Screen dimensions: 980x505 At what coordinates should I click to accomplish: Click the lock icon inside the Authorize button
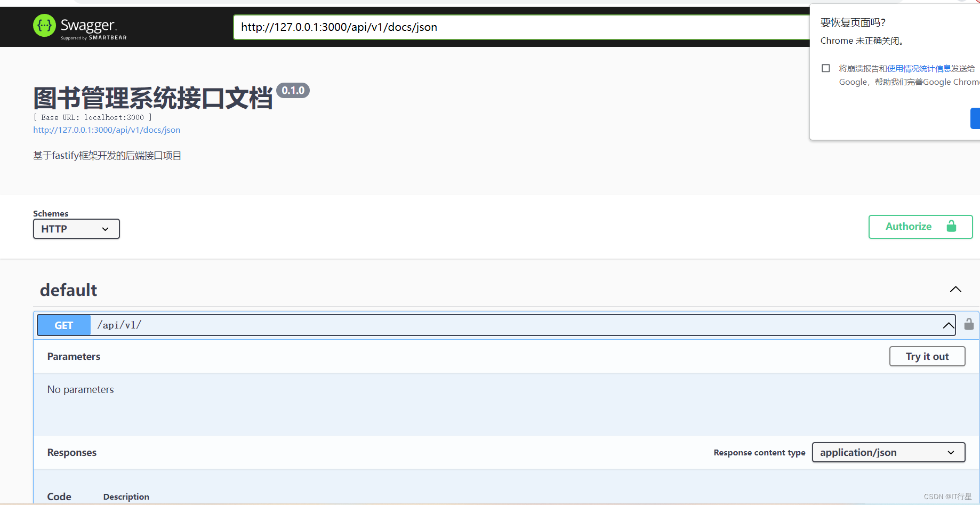click(952, 226)
